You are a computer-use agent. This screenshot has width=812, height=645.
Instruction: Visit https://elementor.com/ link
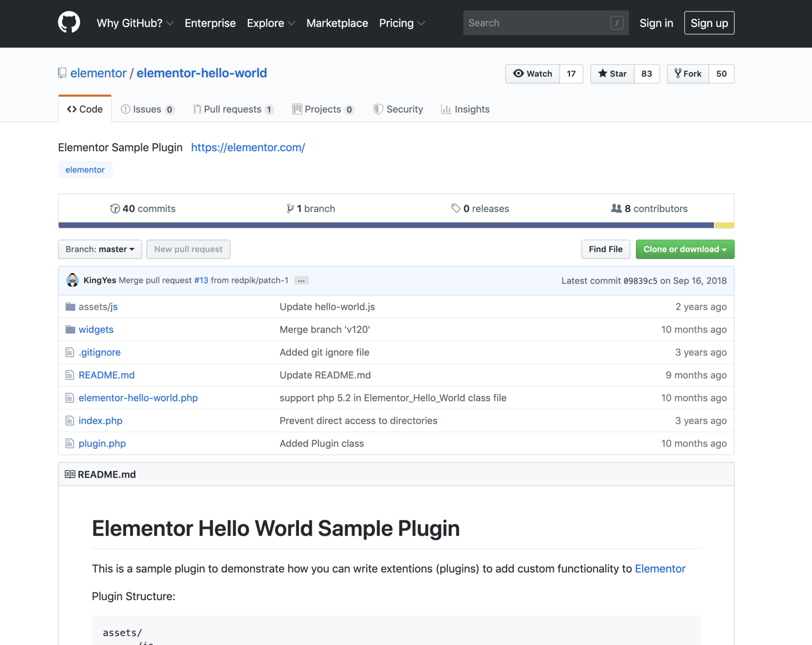tap(248, 148)
